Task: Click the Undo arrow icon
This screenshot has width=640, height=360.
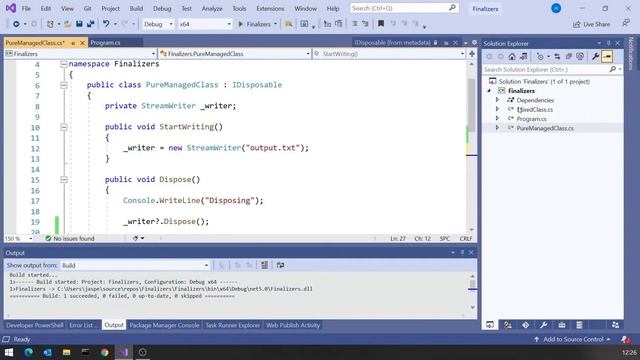Action: pos(106,24)
